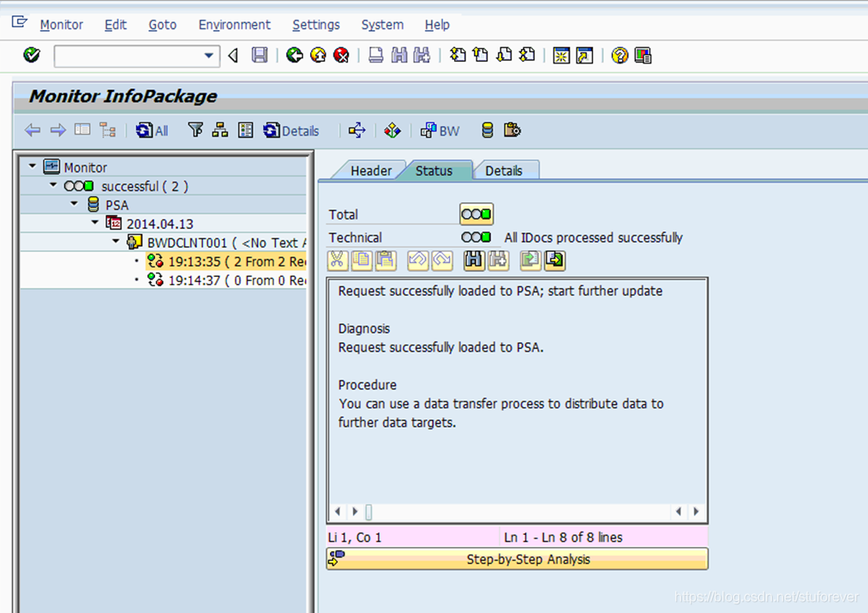
Task: Switch to the Header tab
Action: [371, 171]
